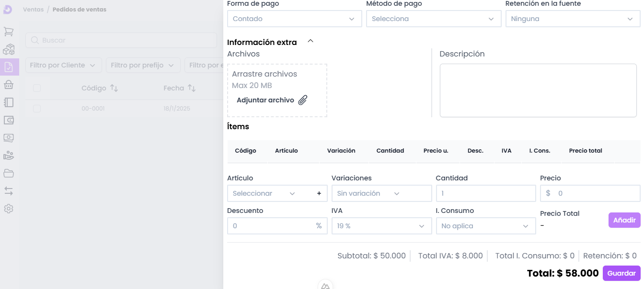The width and height of the screenshot is (644, 289).
Task: Toggle the select-all checkbox in table header
Action: pos(37,88)
